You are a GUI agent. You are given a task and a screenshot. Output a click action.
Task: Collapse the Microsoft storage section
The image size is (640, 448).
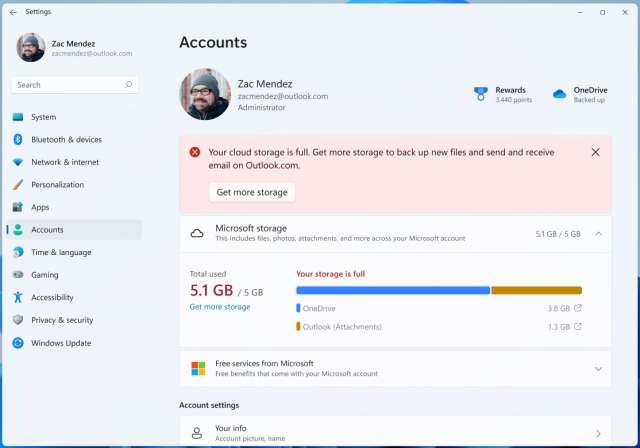(598, 234)
